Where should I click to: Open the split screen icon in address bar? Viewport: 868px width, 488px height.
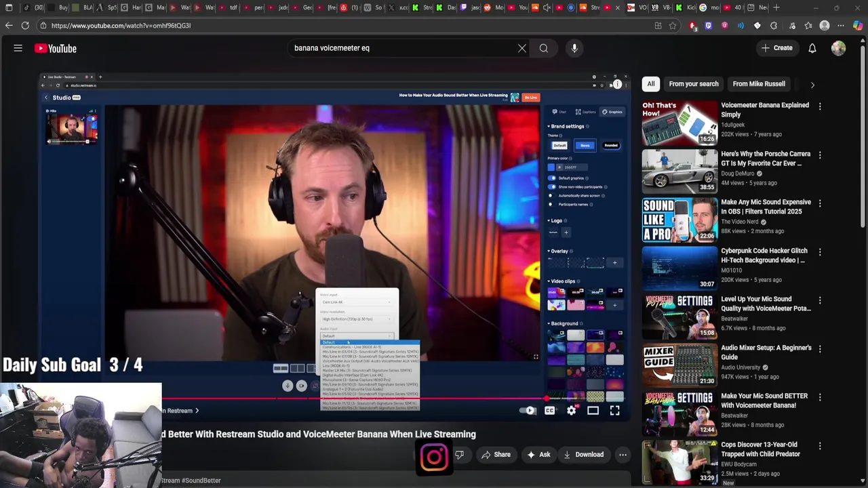click(658, 26)
